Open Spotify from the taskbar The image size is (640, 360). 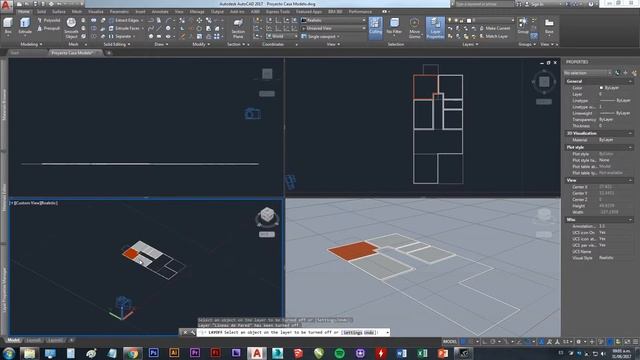click(339, 353)
